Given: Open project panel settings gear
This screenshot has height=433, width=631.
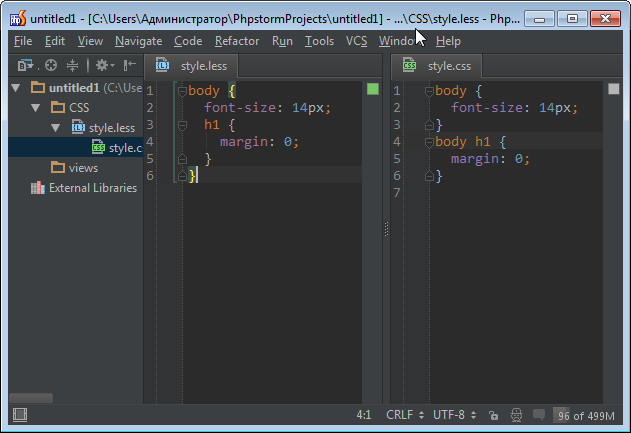Looking at the screenshot, I should 105,65.
